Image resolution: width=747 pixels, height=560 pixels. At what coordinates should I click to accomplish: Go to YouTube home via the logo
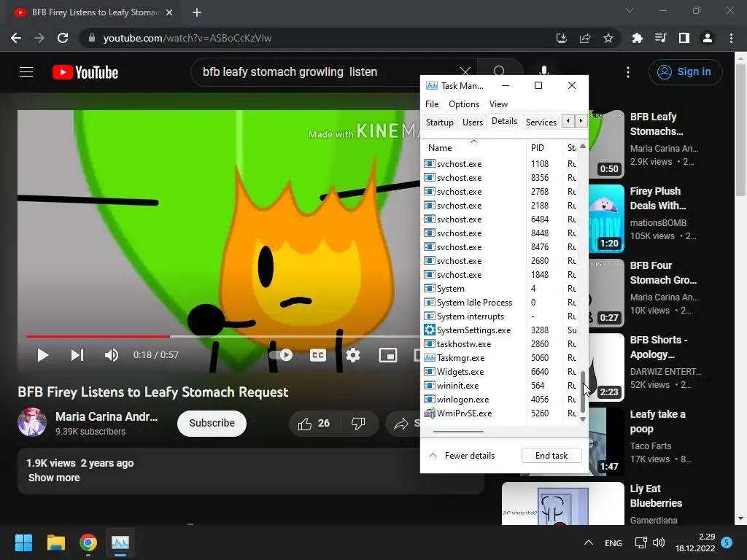85,72
